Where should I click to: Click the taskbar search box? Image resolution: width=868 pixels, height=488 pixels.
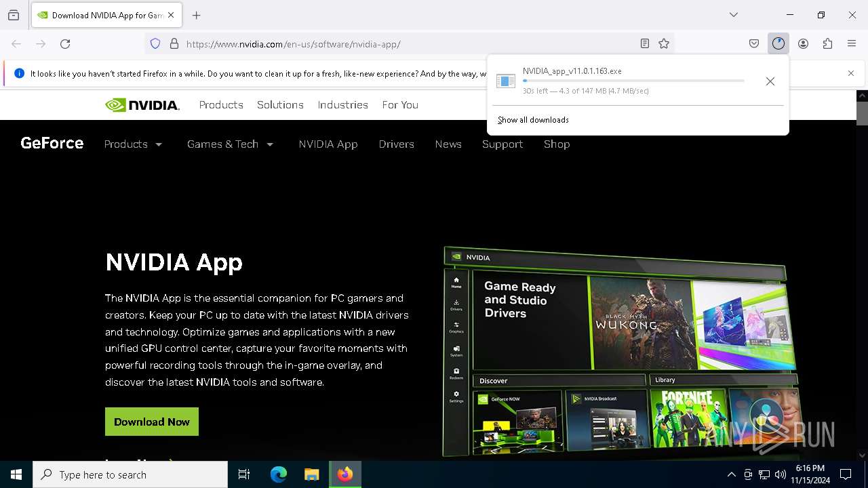point(130,474)
